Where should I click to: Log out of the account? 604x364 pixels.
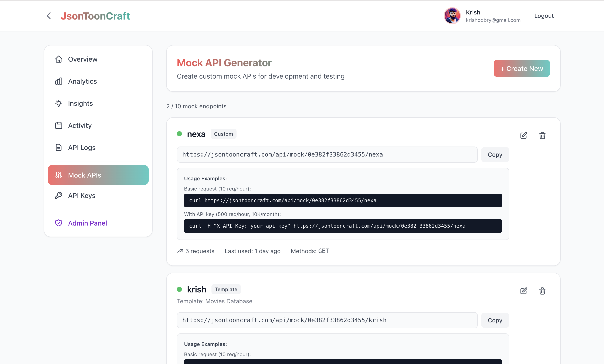click(x=544, y=16)
